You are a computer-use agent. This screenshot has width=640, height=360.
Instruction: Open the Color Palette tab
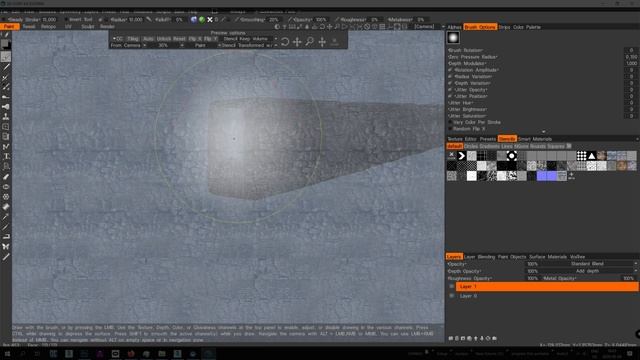(527, 27)
